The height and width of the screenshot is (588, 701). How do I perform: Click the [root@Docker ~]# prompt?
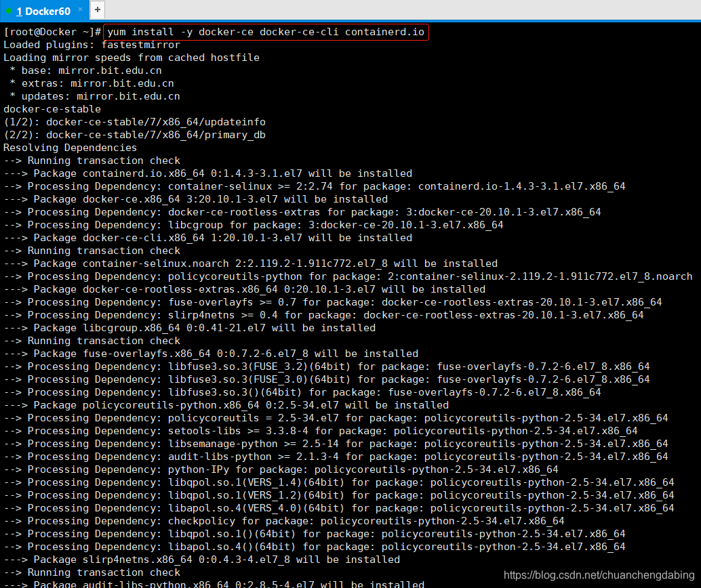click(52, 32)
